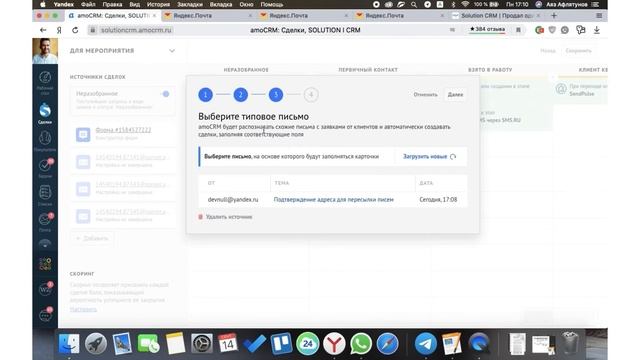Open the 384 отзыва reviews badge
The width and height of the screenshot is (640, 360).
pos(487,29)
